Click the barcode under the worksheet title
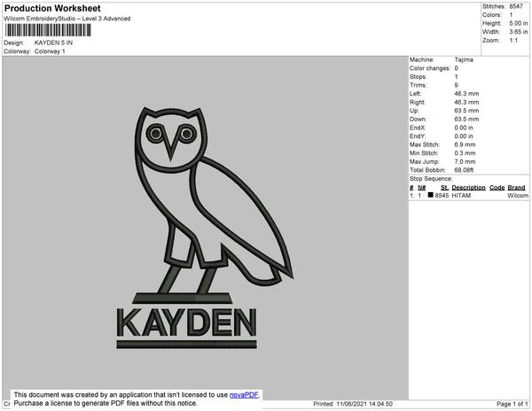Image resolution: width=532 pixels, height=411 pixels. click(48, 30)
